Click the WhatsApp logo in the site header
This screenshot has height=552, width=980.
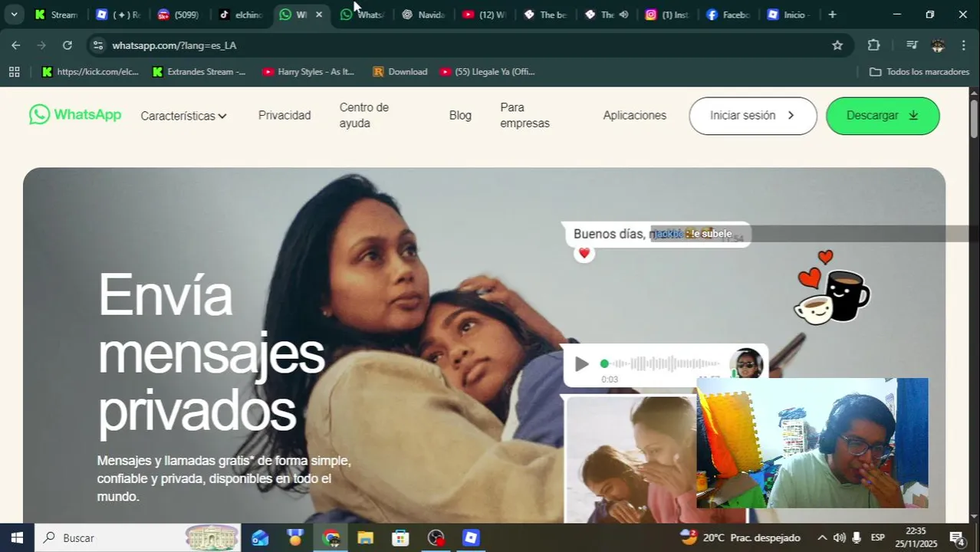(x=75, y=115)
